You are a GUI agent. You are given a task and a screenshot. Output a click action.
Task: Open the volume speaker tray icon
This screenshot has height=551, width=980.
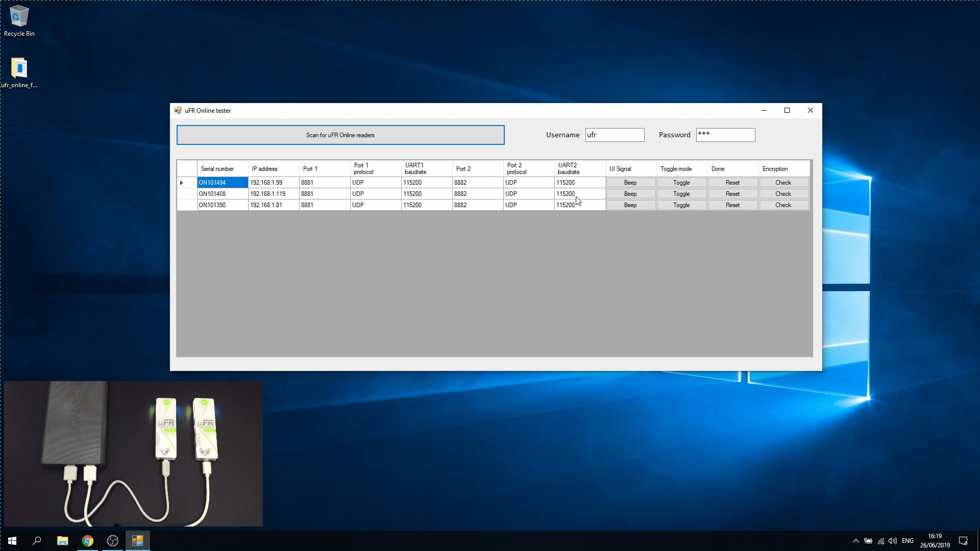click(x=893, y=541)
